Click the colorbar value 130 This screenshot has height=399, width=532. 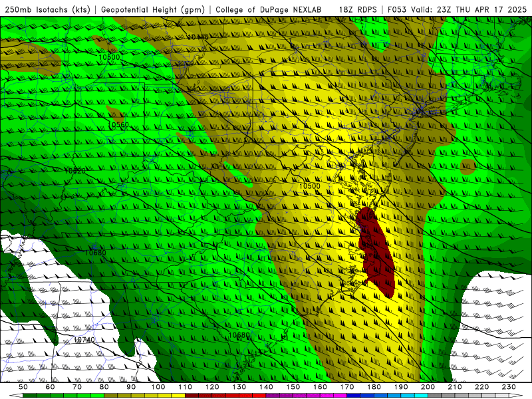[x=239, y=387]
